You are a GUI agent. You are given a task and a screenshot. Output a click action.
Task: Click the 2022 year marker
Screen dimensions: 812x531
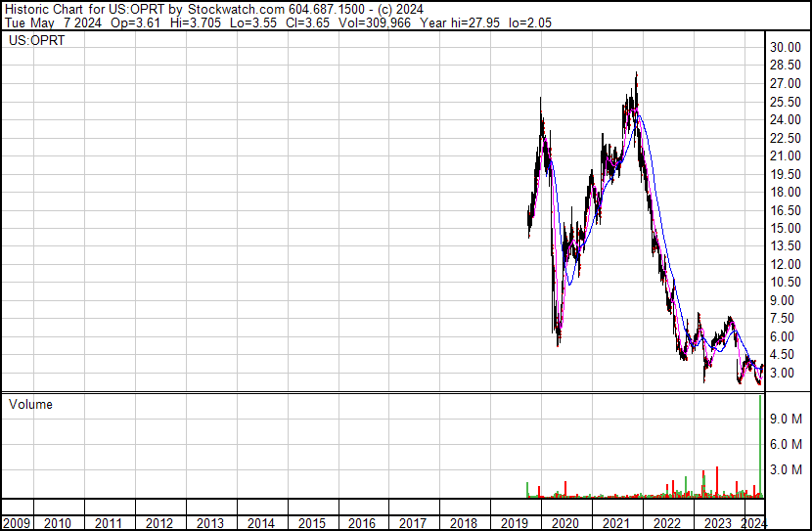[x=667, y=523]
